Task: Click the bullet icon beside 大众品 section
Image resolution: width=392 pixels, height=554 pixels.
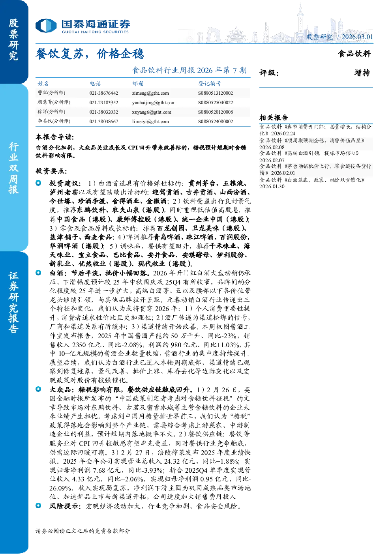Action: [x=38, y=389]
